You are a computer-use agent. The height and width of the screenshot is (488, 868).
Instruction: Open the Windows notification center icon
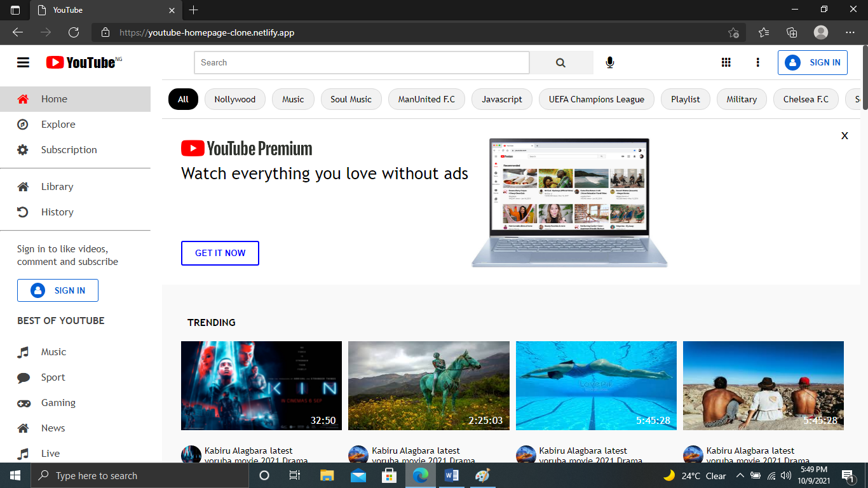click(848, 475)
